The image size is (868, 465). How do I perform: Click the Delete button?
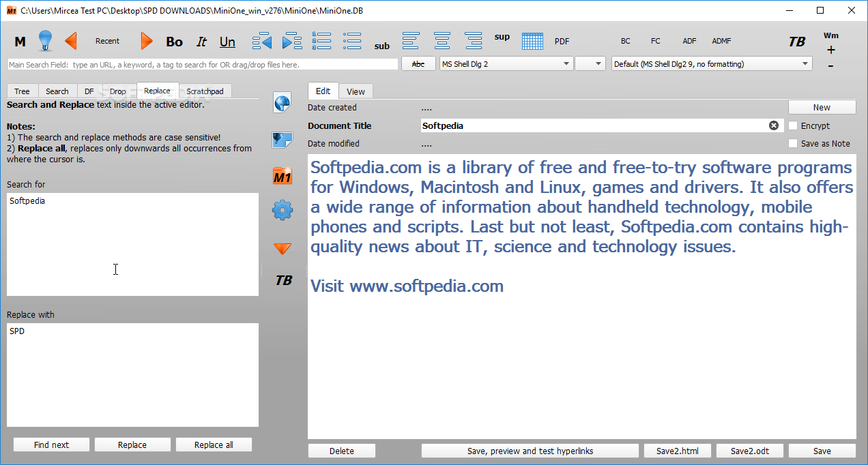342,451
